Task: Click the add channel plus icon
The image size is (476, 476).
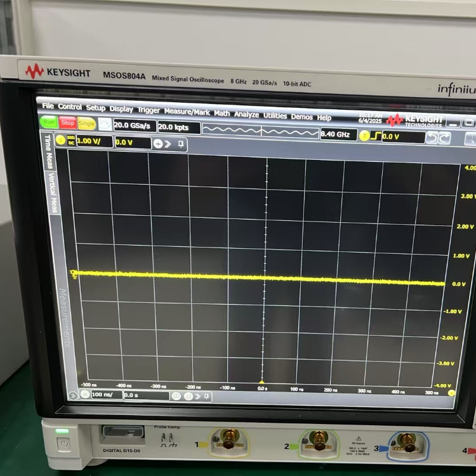Action: coord(158,143)
